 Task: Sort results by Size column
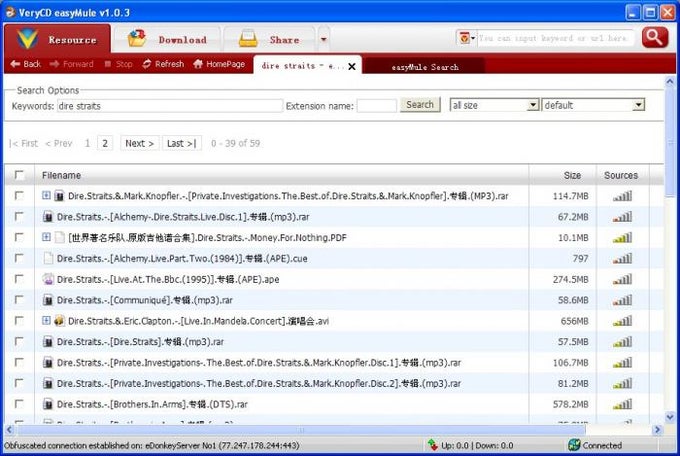coord(572,175)
